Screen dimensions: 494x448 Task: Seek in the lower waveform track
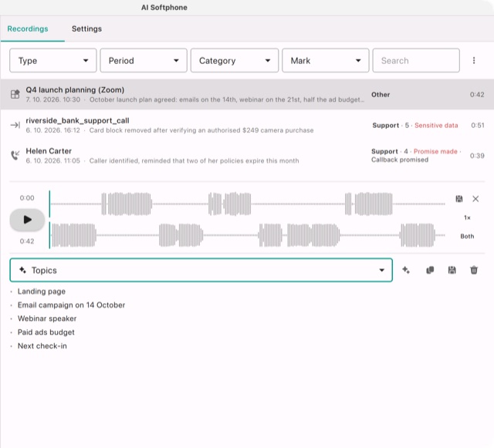[x=247, y=235]
